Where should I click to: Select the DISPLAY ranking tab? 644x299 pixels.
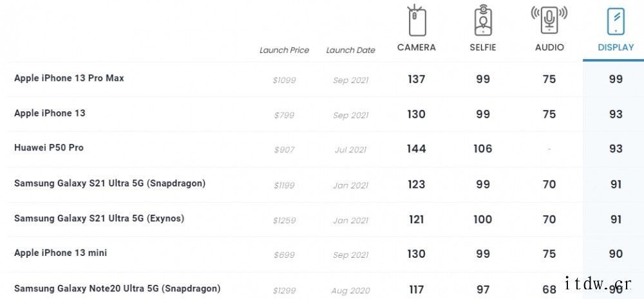click(x=616, y=47)
